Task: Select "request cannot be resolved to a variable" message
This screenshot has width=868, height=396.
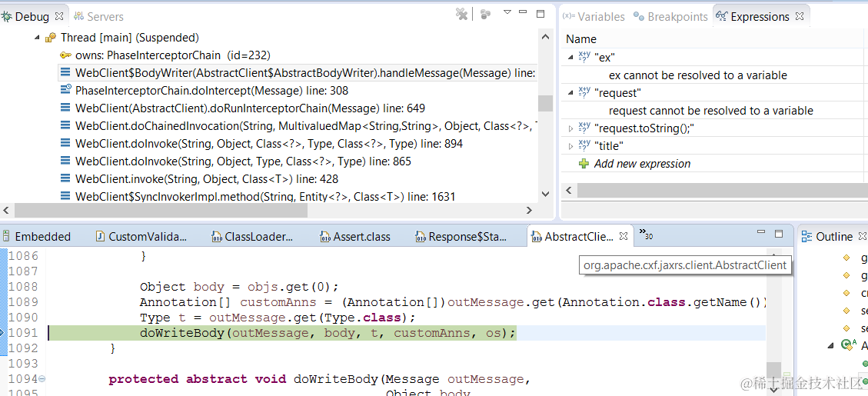Action: [x=711, y=110]
